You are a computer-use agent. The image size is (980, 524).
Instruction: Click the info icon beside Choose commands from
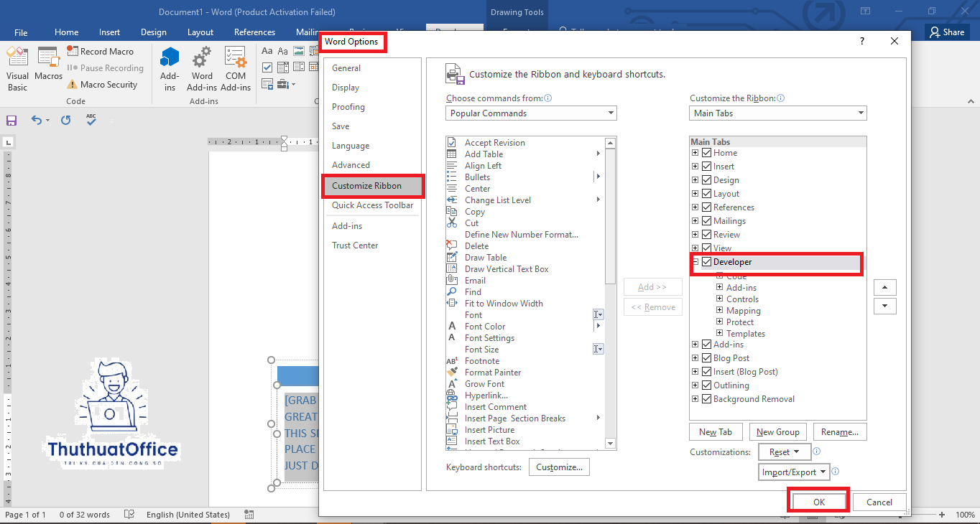tap(548, 98)
